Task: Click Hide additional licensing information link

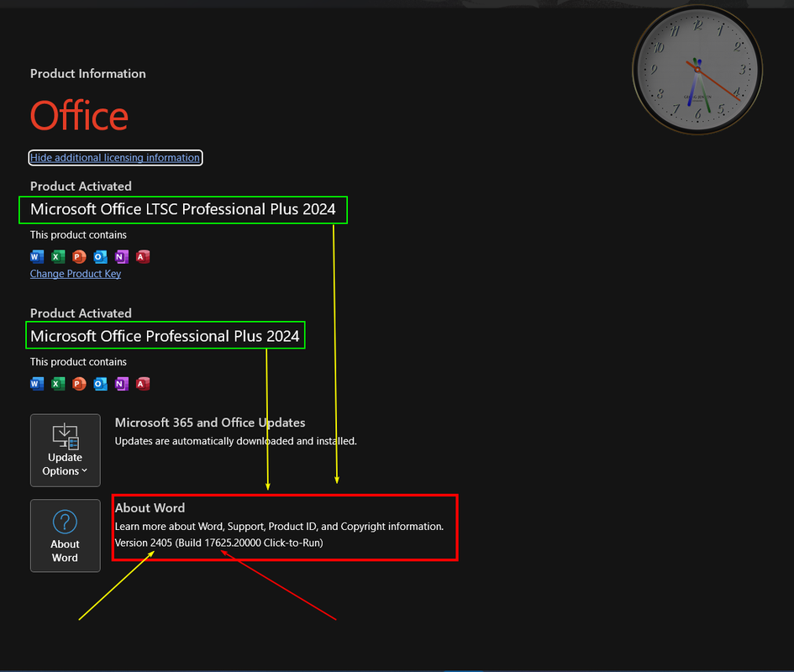Action: click(115, 157)
